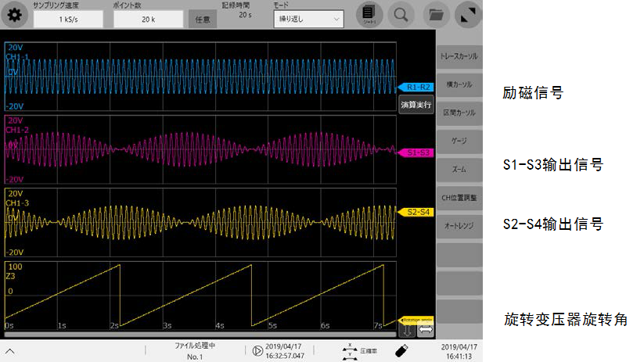This screenshot has width=644, height=362.
Task: Open the mode dropdown showing 繰り返し
Action: pyautogui.click(x=308, y=19)
